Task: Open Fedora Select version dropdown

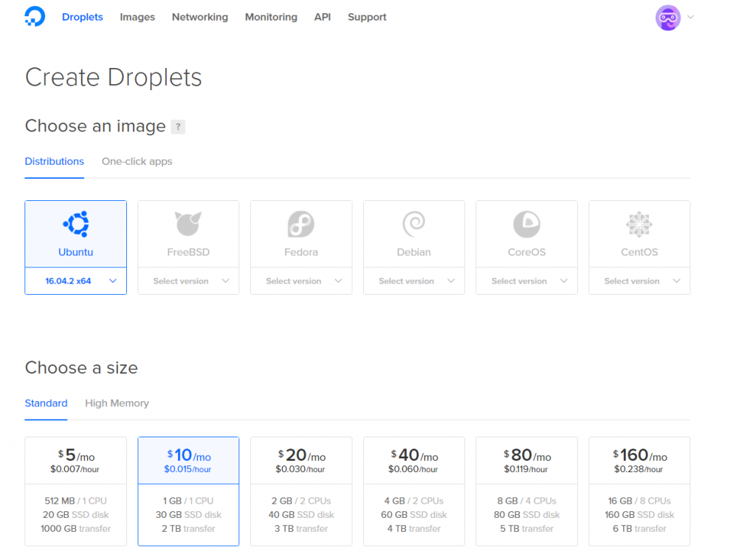Action: (301, 281)
